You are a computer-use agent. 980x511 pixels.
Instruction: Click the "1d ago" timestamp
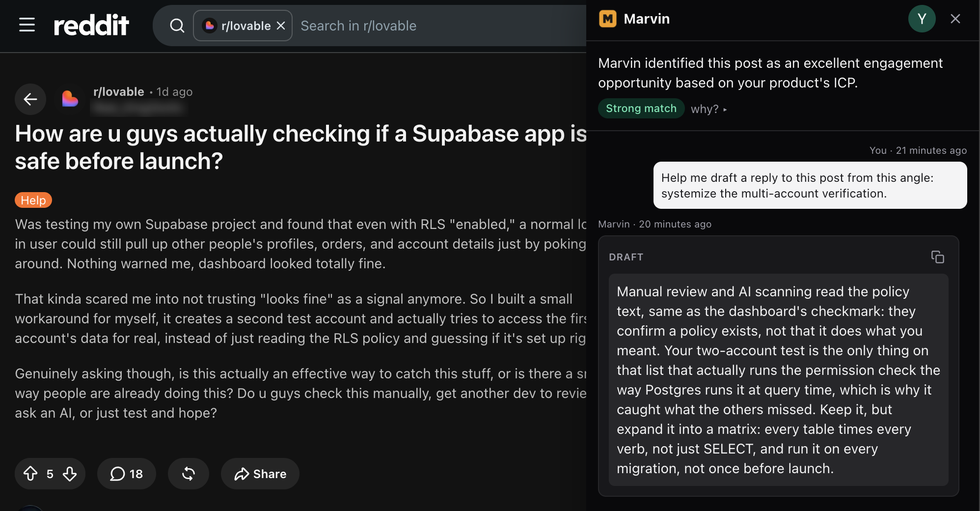(x=174, y=92)
